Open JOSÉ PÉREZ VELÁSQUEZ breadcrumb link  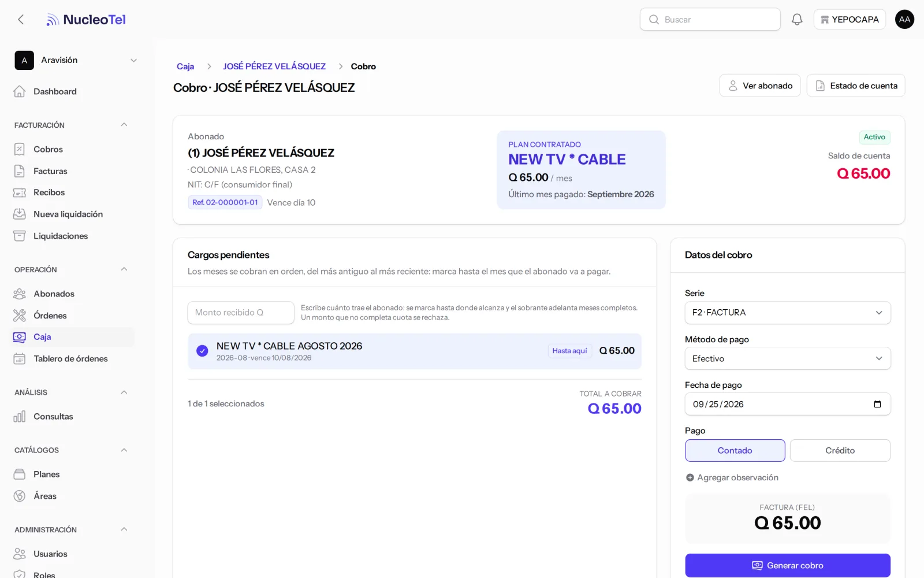click(274, 66)
